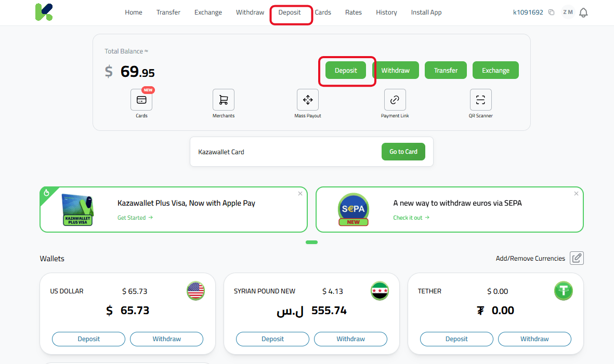The height and width of the screenshot is (364, 614).
Task: Open the Mass Payout icon
Action: coord(308,100)
